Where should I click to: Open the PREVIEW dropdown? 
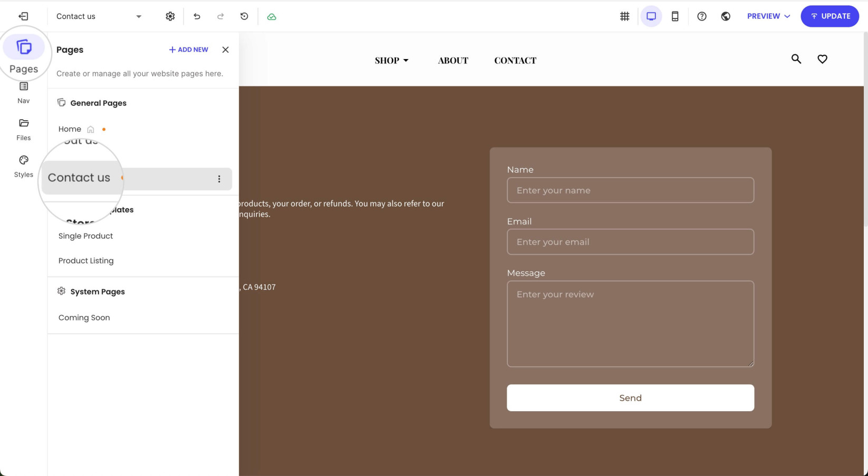768,16
